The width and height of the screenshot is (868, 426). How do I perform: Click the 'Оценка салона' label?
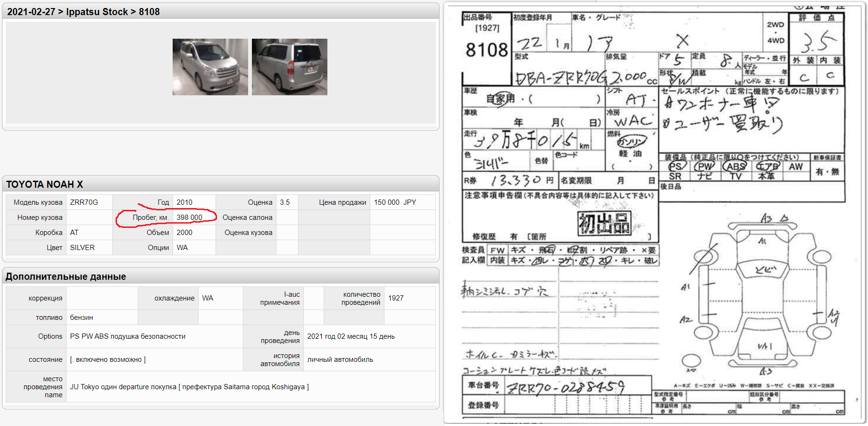pyautogui.click(x=247, y=217)
